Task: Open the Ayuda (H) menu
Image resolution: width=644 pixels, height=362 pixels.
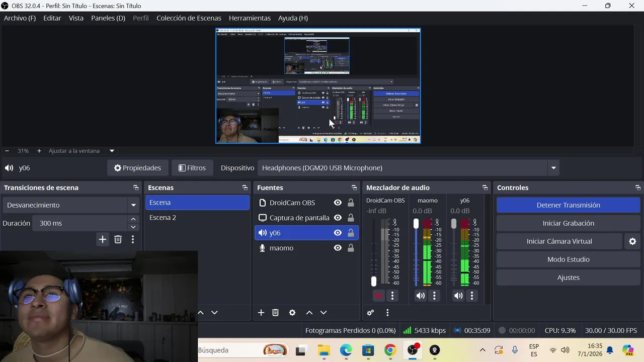Action: tap(293, 18)
